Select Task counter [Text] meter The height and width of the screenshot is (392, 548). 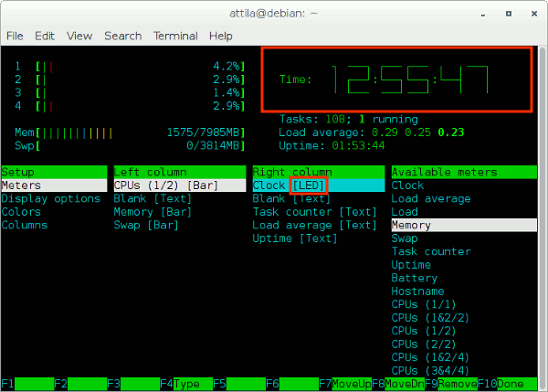click(314, 212)
